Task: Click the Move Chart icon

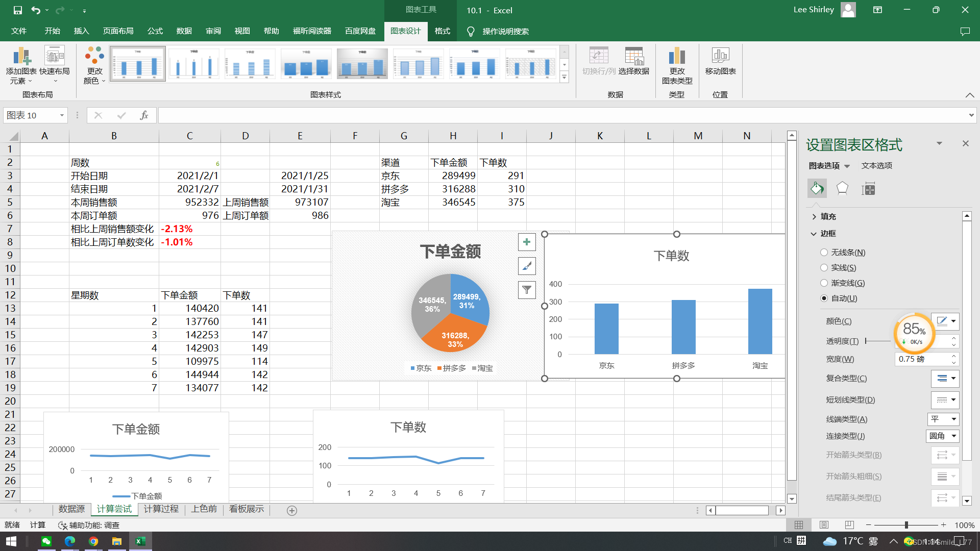Action: [x=720, y=55]
